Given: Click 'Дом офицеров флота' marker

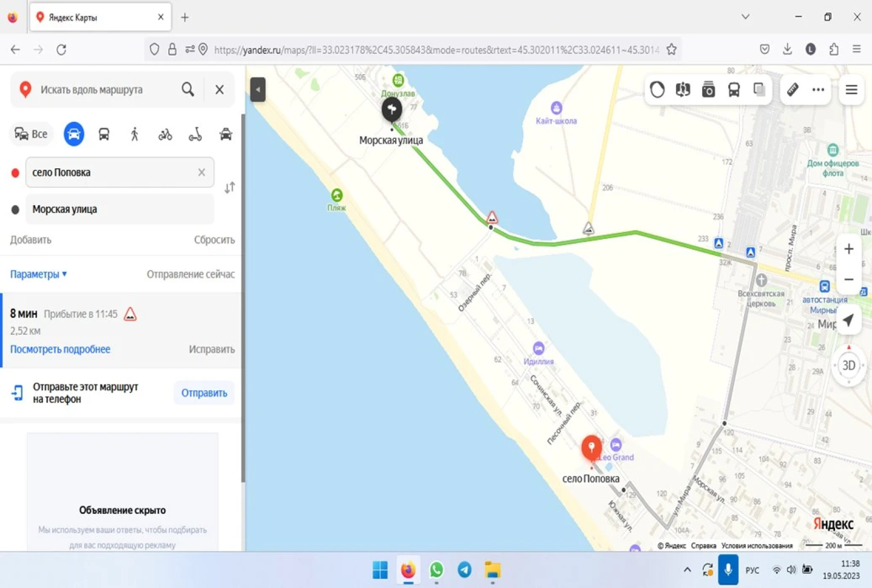Looking at the screenshot, I should [x=832, y=150].
